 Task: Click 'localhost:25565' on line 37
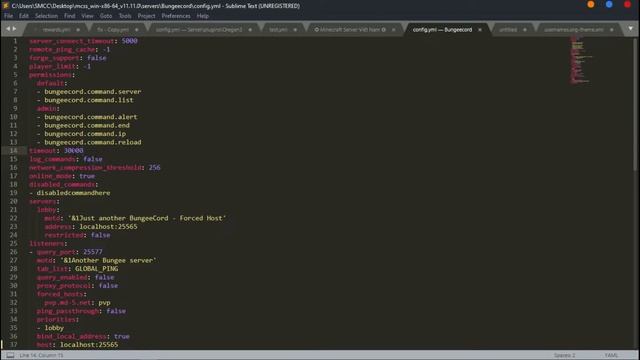tap(89, 345)
